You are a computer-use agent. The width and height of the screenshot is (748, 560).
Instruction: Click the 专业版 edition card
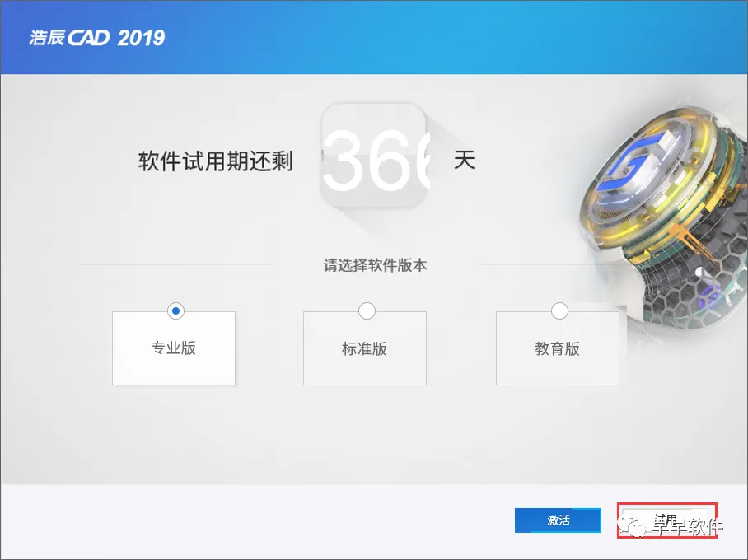[174, 348]
